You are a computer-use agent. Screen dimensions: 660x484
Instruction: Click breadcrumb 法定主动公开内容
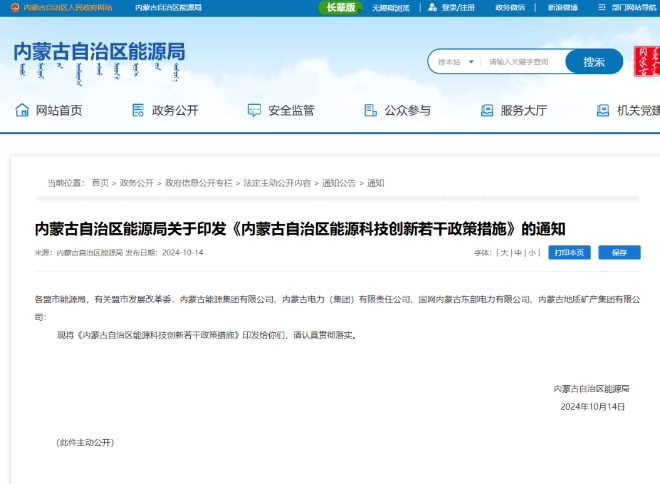click(277, 183)
